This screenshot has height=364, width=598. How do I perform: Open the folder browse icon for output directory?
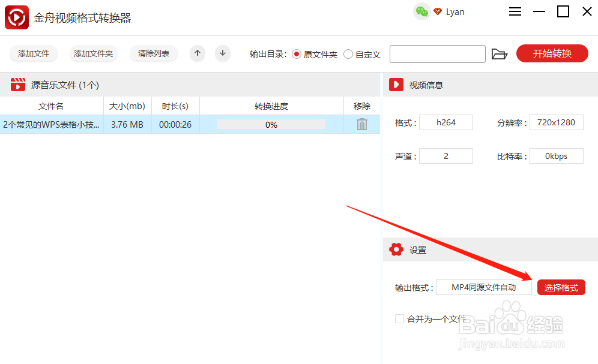500,53
